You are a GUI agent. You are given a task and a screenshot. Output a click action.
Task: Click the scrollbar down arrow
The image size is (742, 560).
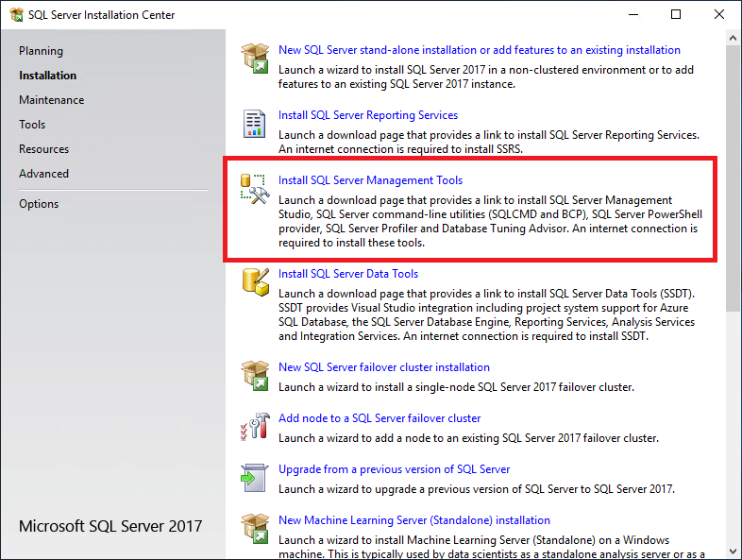pyautogui.click(x=733, y=552)
